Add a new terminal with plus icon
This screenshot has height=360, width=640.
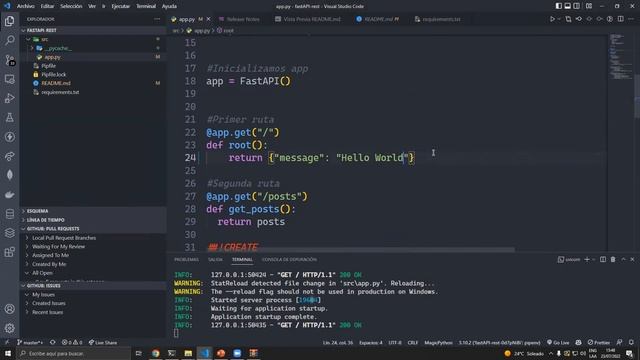(587, 259)
